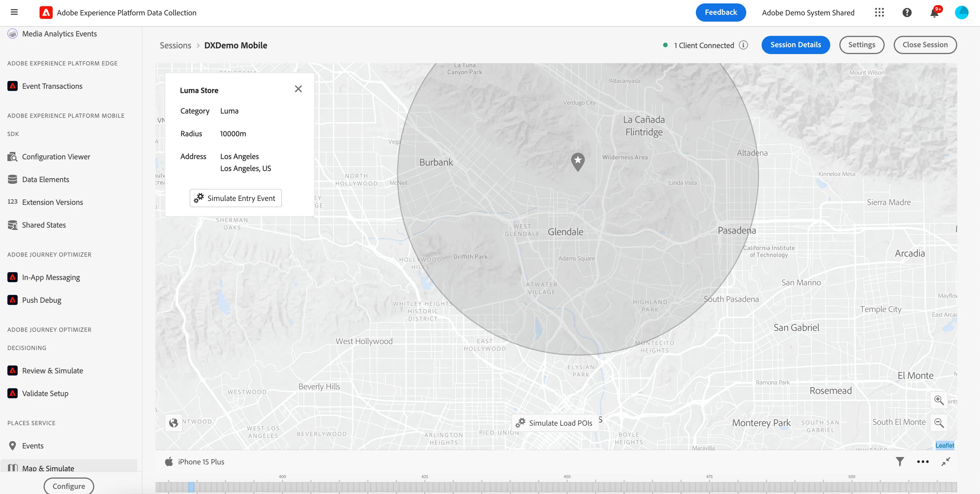Open the user profile avatar
980x494 pixels.
962,13
